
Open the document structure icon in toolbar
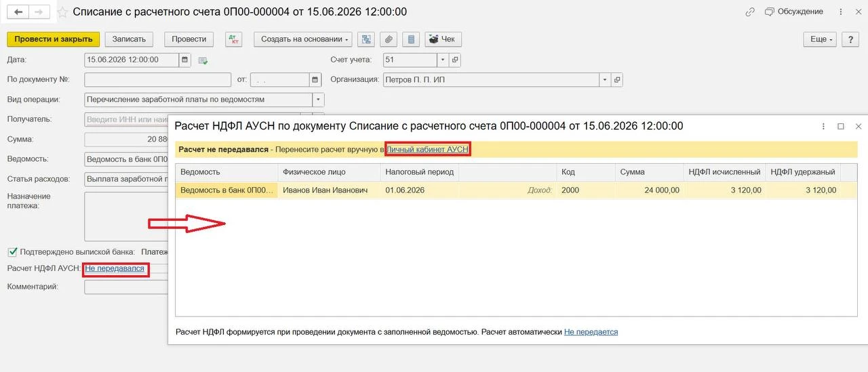366,39
